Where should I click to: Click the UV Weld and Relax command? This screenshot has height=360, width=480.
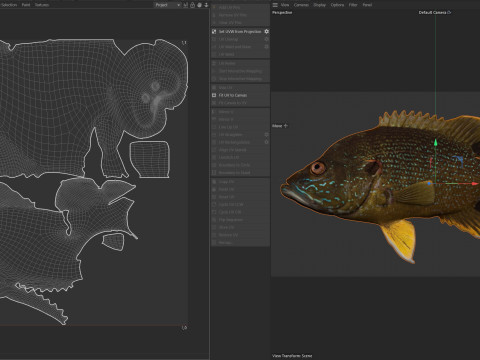(231, 47)
